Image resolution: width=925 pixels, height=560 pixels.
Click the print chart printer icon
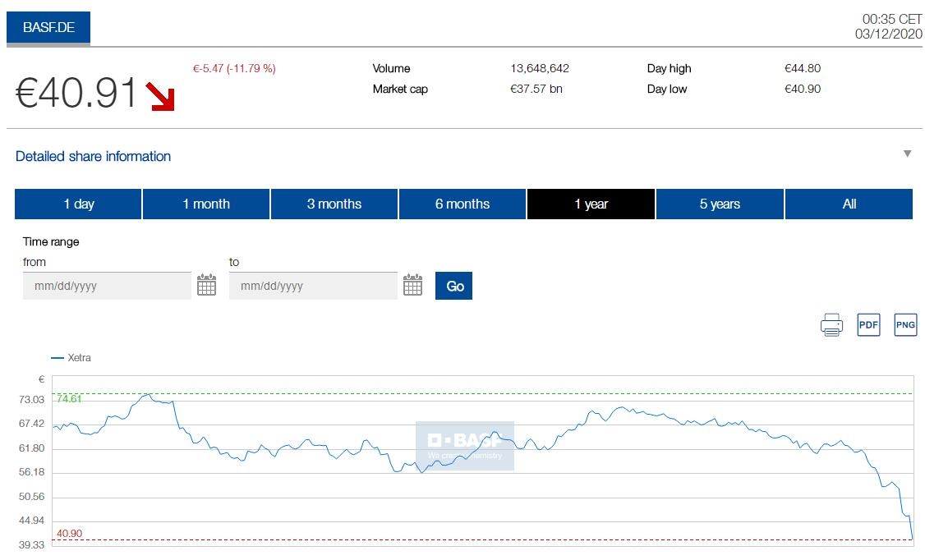(x=831, y=325)
